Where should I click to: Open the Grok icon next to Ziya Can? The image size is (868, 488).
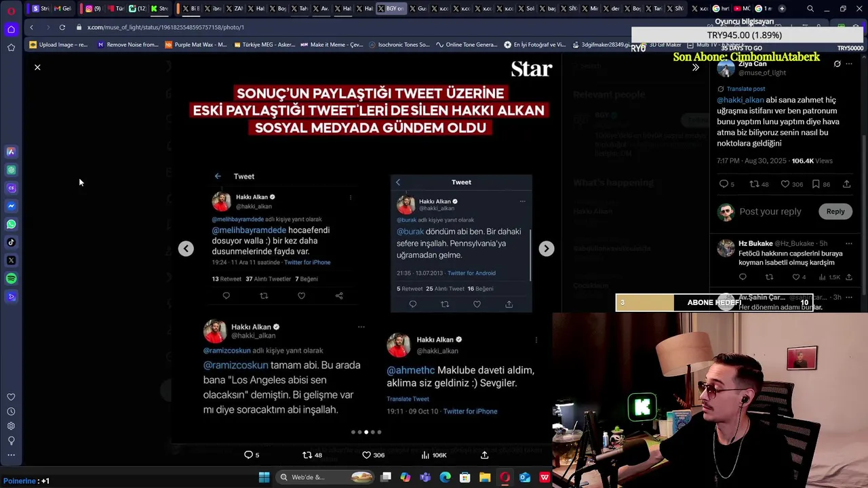coord(837,64)
